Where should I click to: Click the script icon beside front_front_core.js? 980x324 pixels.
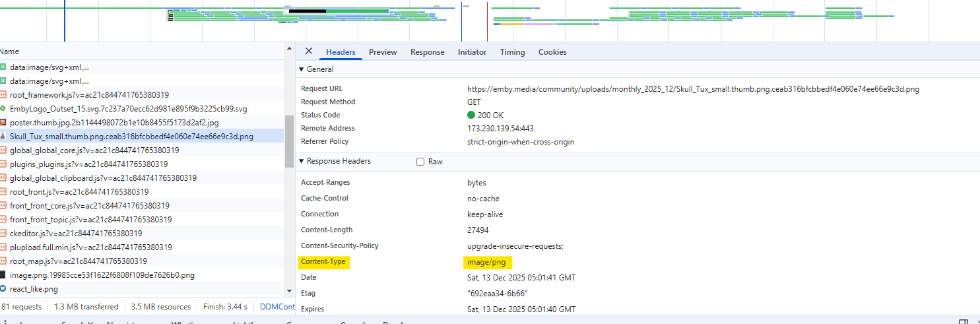[3, 206]
